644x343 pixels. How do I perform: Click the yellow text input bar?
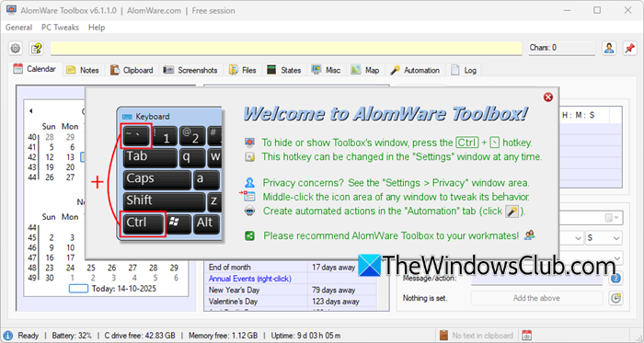[x=286, y=49]
